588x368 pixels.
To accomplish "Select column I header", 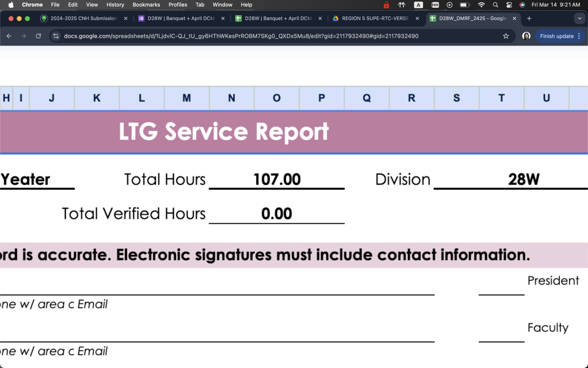I will [x=21, y=98].
